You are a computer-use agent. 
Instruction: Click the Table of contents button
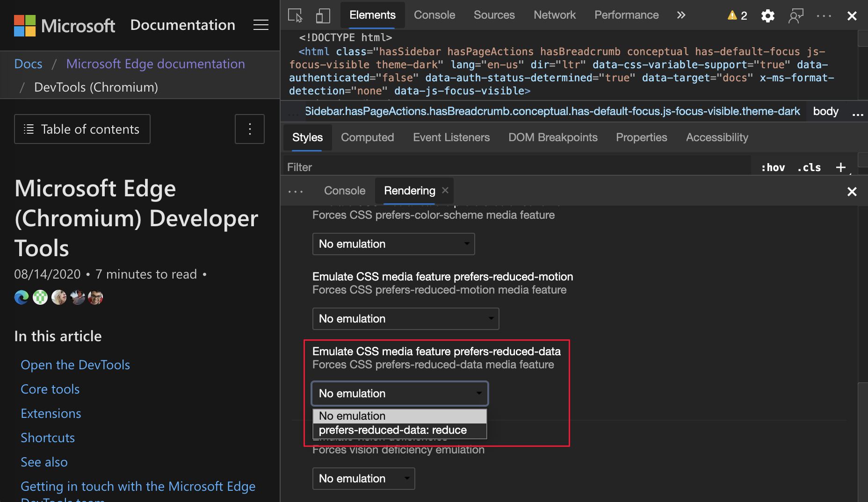point(82,129)
